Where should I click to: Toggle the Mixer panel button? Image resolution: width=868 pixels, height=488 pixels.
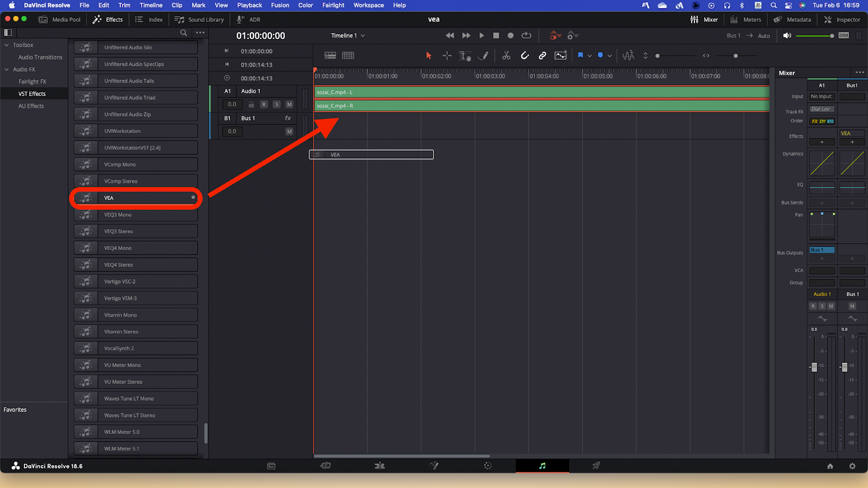[704, 20]
